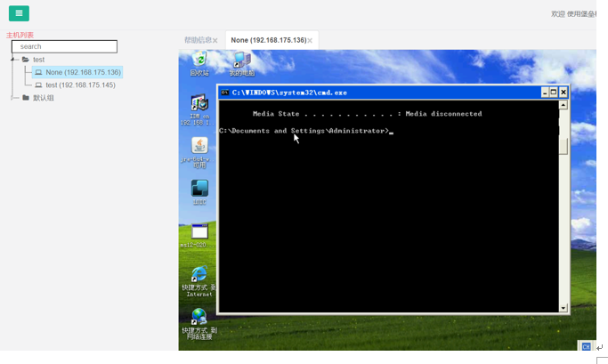This screenshot has height=364, width=608.
Task: Click the folder icon next to 默认组
Action: pyautogui.click(x=26, y=98)
